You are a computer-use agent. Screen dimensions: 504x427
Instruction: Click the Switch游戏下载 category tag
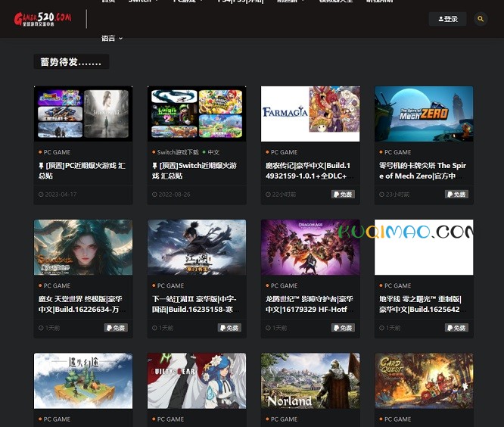pos(176,152)
